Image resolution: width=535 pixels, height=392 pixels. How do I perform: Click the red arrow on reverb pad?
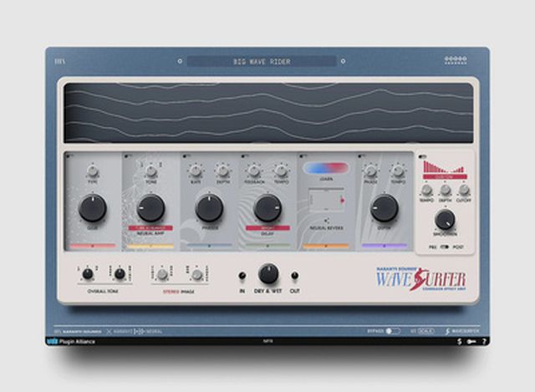342,201
